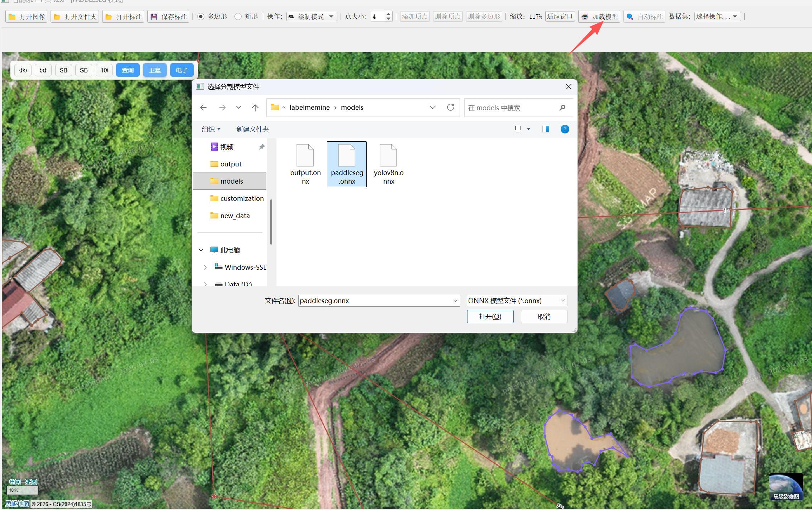Click the 打开(O) button
The width and height of the screenshot is (812, 510).
(490, 316)
